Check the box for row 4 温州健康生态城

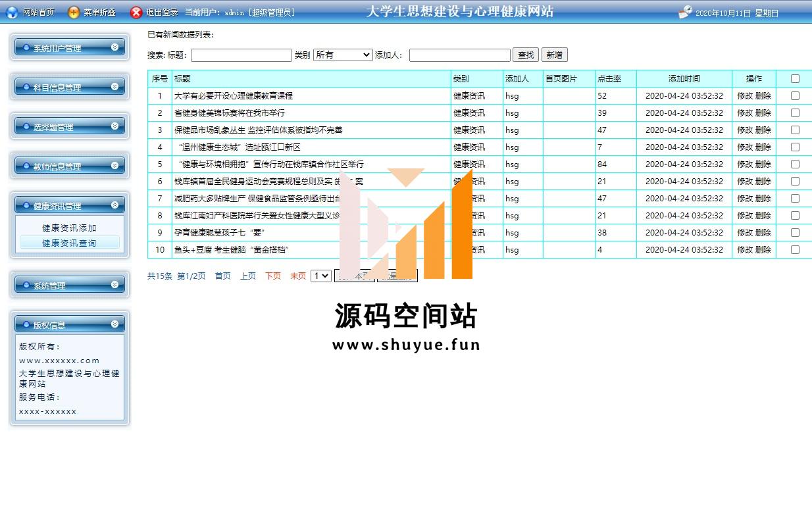coord(795,147)
